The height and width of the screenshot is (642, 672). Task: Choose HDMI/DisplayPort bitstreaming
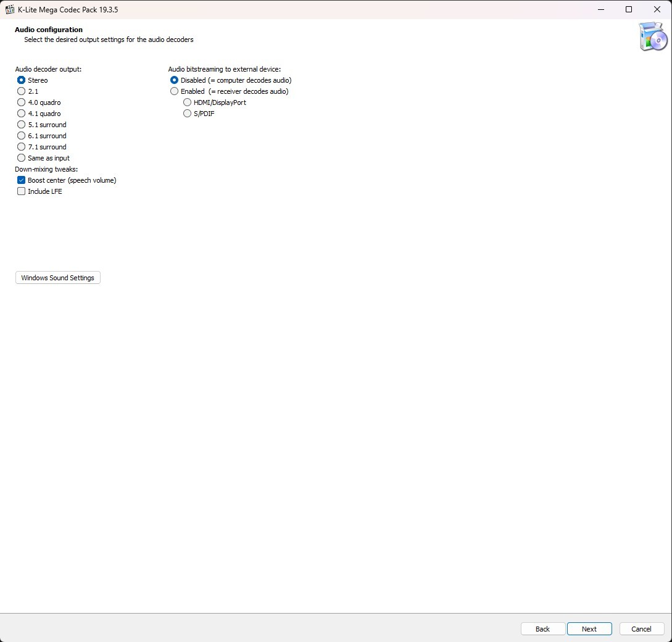pyautogui.click(x=188, y=102)
